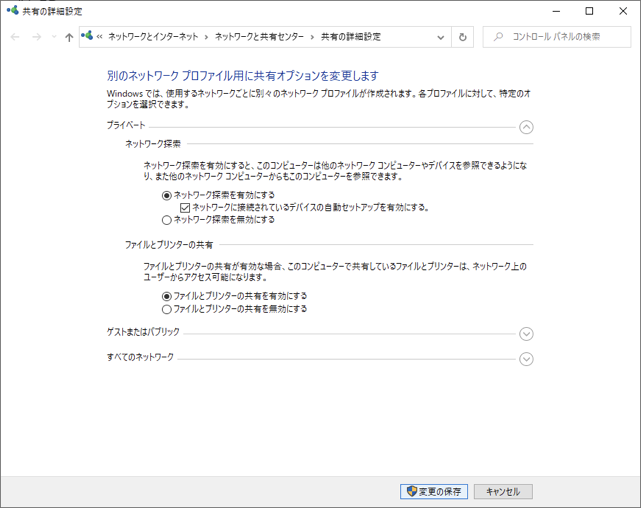
Task: Refresh the control panel page
Action: [462, 37]
